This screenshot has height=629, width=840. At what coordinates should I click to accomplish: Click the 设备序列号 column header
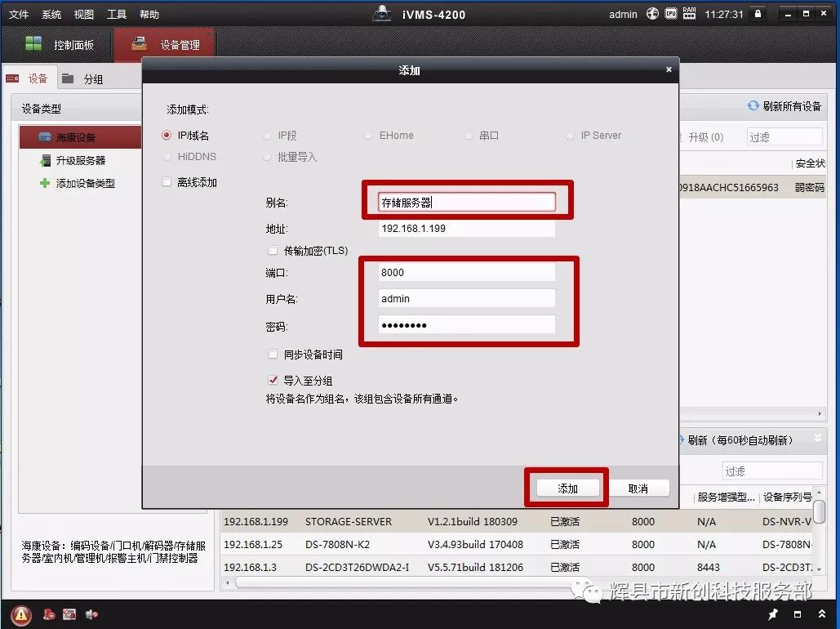pos(787,497)
